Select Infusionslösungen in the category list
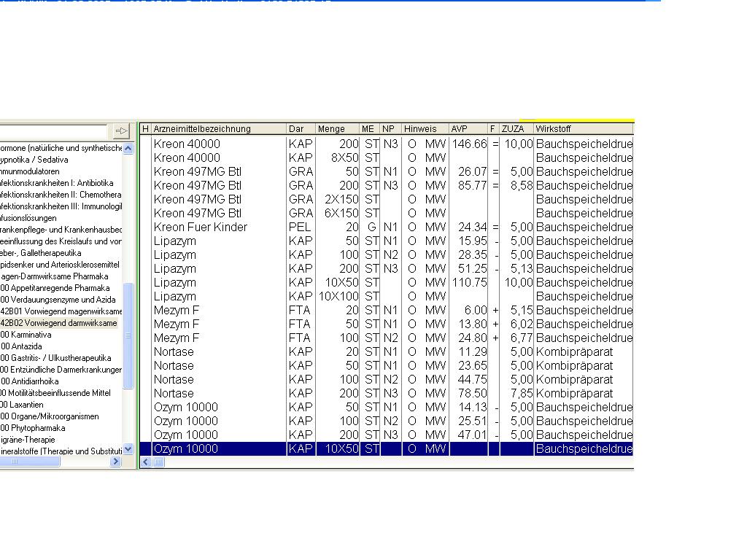Screen dimensions: 747x560 pos(28,218)
